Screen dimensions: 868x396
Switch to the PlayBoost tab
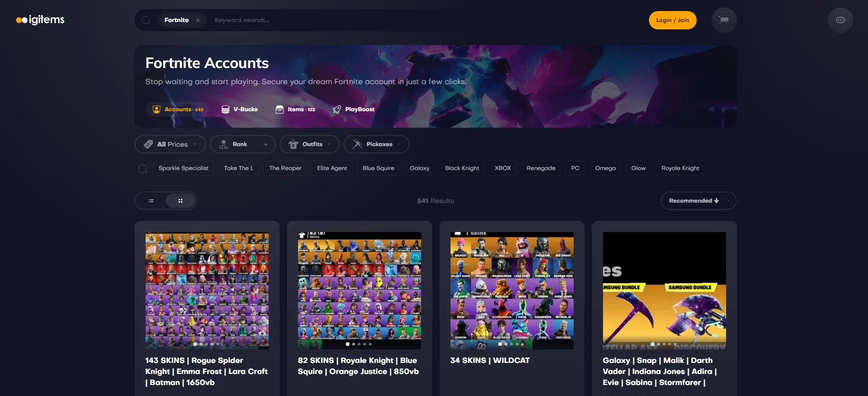[354, 109]
